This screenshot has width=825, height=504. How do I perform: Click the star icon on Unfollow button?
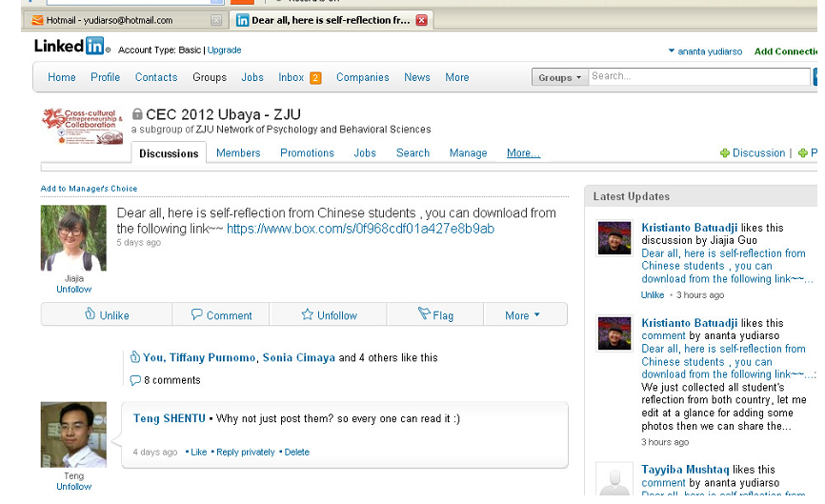(x=308, y=314)
